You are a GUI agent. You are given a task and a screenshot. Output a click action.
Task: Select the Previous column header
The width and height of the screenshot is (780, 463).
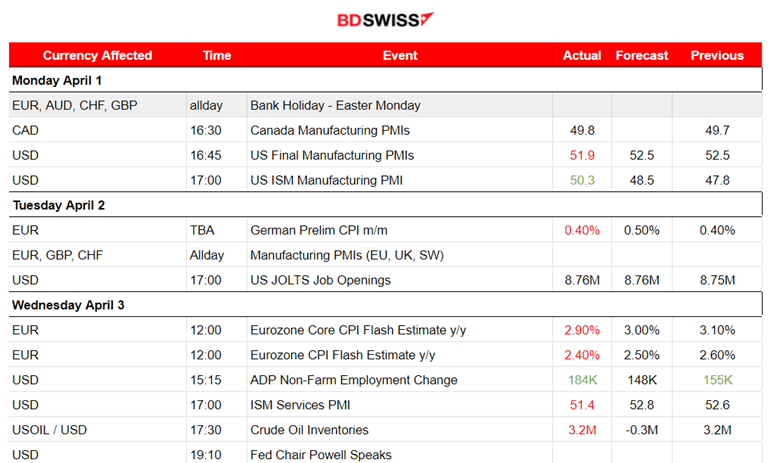click(x=717, y=56)
